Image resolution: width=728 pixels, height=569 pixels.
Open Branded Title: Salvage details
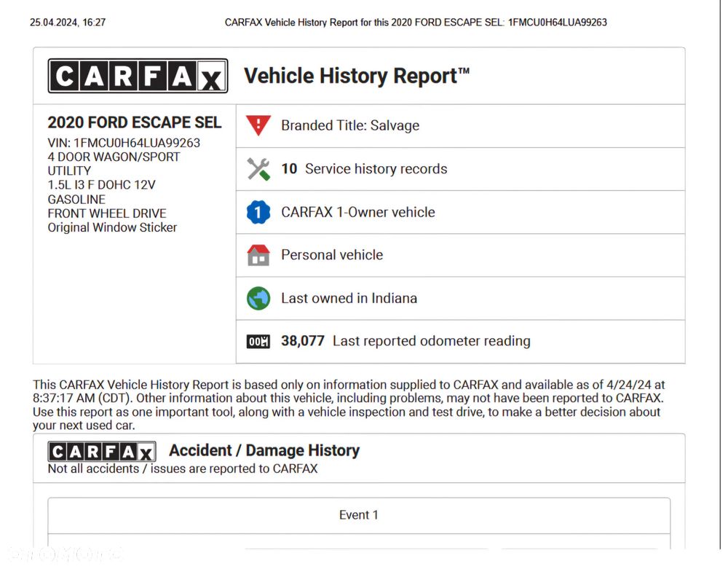click(350, 125)
